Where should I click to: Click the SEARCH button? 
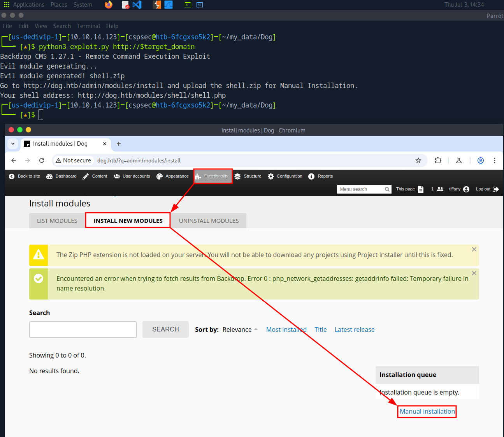click(x=165, y=330)
